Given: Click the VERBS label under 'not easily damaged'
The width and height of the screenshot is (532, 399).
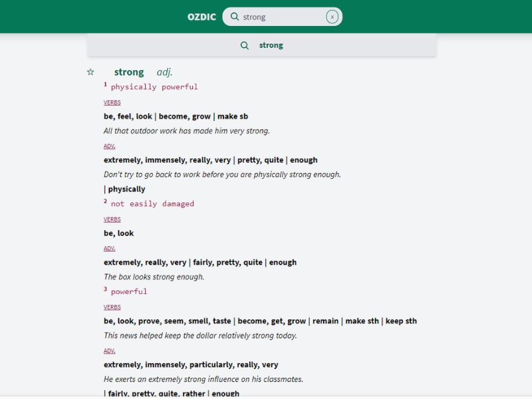Looking at the screenshot, I should (x=112, y=219).
